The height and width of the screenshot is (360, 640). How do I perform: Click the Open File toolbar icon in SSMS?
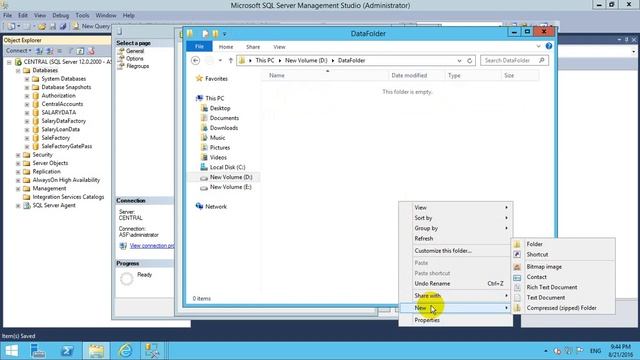click(x=42, y=26)
